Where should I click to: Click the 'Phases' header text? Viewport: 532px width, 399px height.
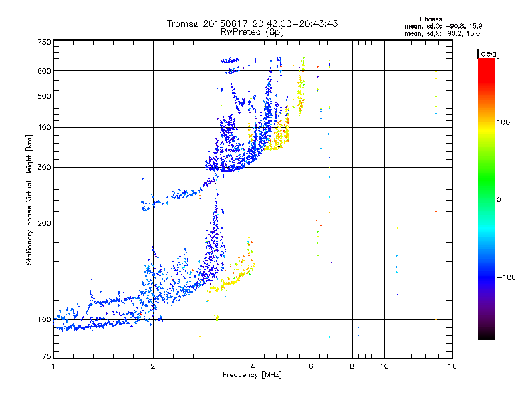coord(430,19)
